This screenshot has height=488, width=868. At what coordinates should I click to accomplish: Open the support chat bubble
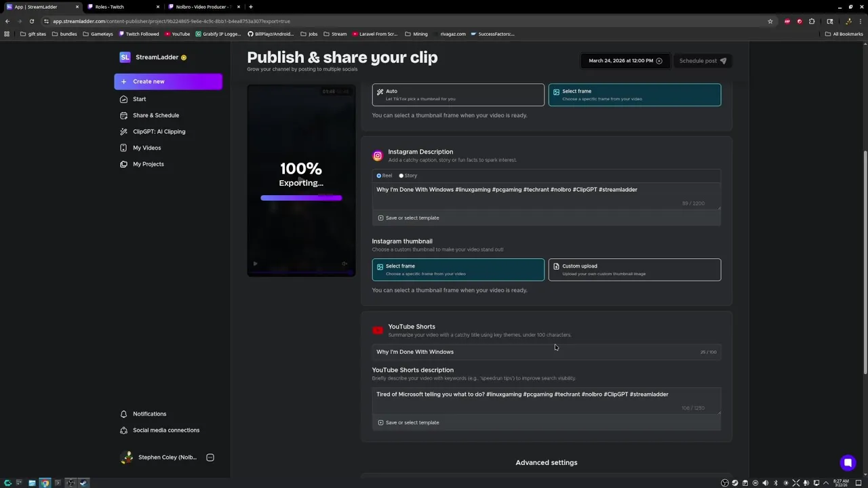[x=848, y=464]
